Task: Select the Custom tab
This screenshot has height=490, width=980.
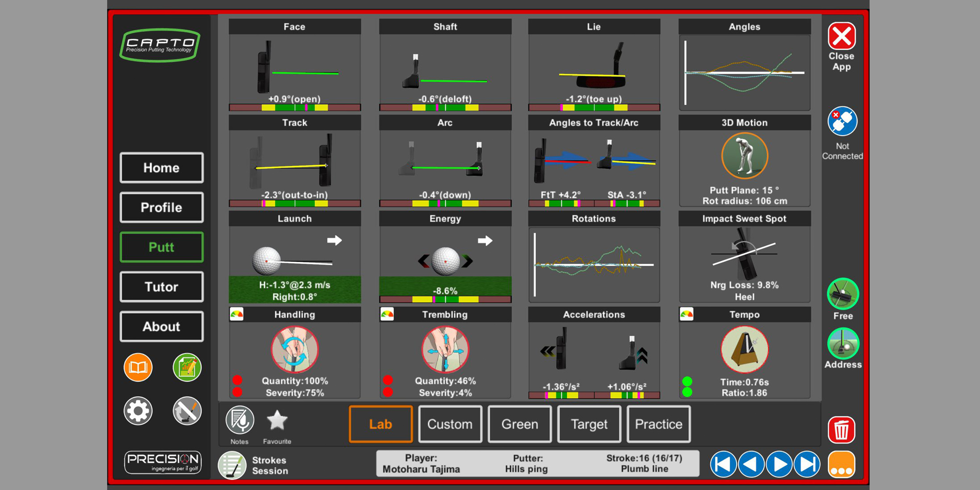Action: [x=450, y=424]
